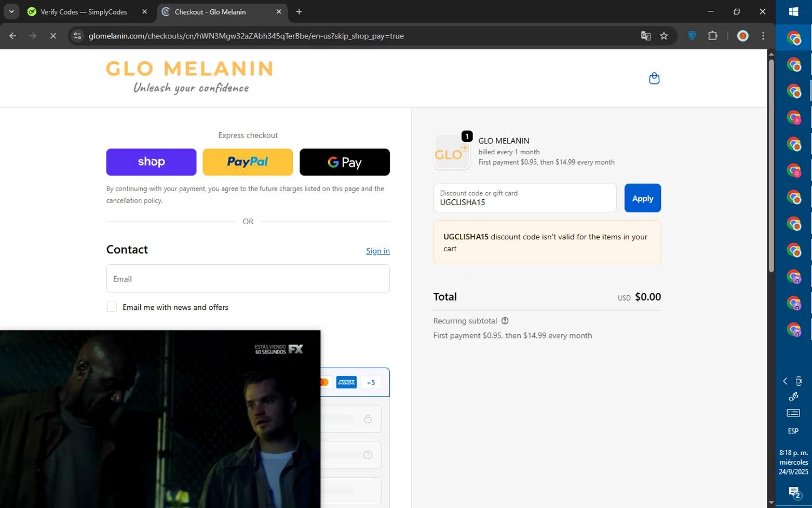This screenshot has width=812, height=508.
Task: Edit the Discount code or gift card field
Action: click(x=525, y=198)
